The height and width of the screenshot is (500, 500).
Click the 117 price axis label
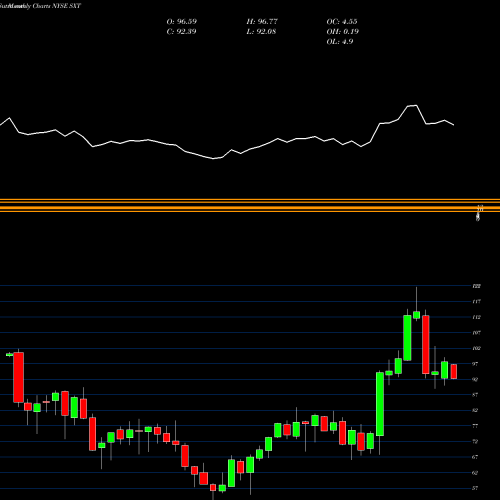477,302
